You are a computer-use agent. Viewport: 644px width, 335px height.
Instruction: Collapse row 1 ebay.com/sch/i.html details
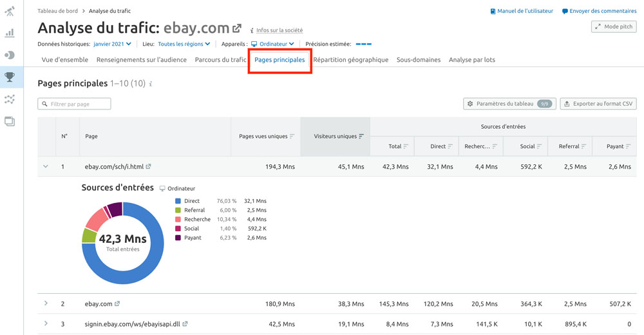click(46, 166)
